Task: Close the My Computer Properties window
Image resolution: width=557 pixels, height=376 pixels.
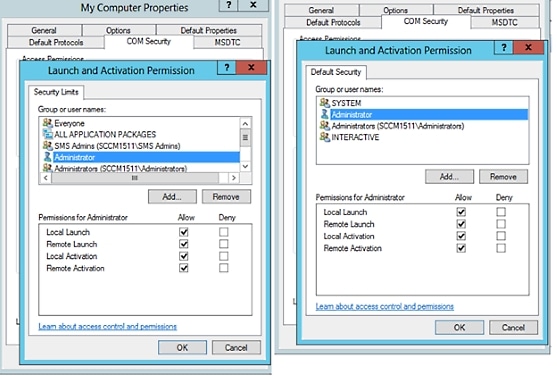Action: tap(253, 5)
